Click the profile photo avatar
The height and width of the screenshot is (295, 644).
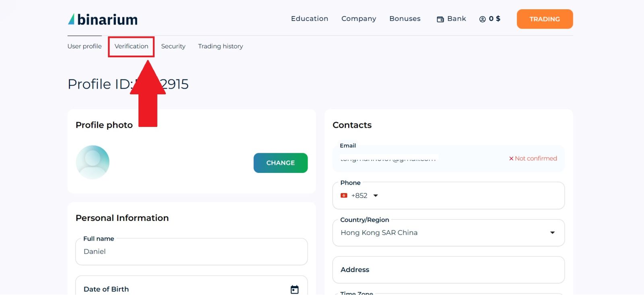click(93, 162)
